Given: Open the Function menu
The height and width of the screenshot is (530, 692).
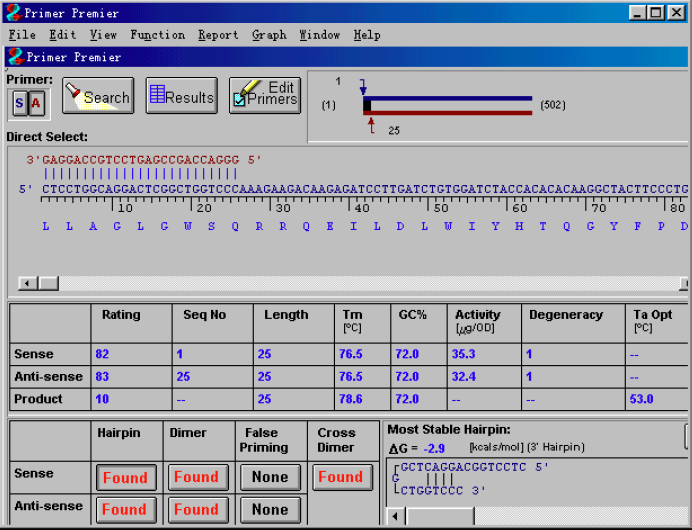Looking at the screenshot, I should point(157,35).
